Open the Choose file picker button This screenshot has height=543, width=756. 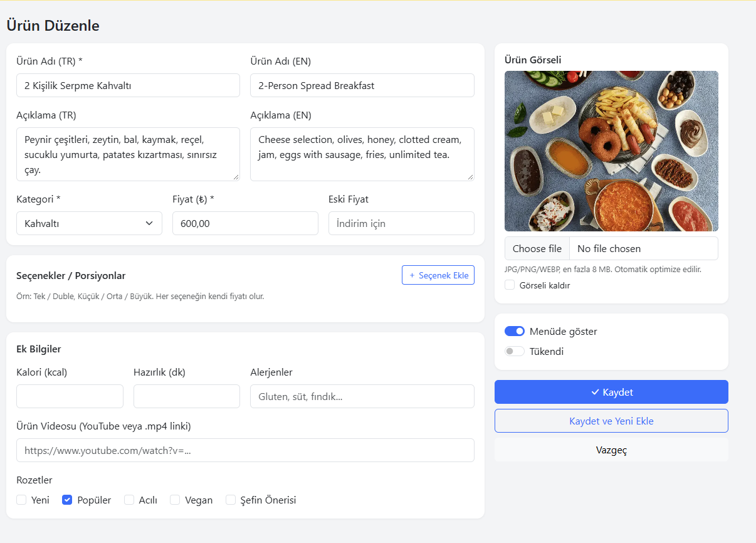pos(537,248)
